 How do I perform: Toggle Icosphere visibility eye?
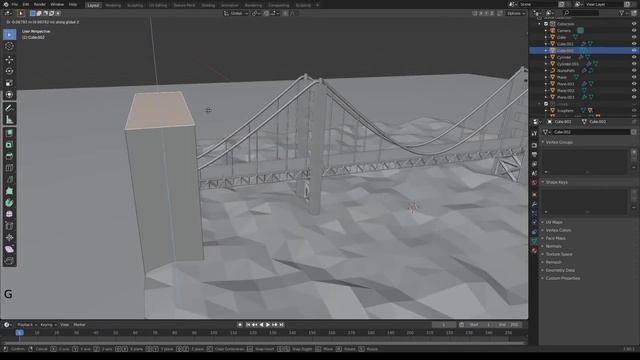click(634, 111)
